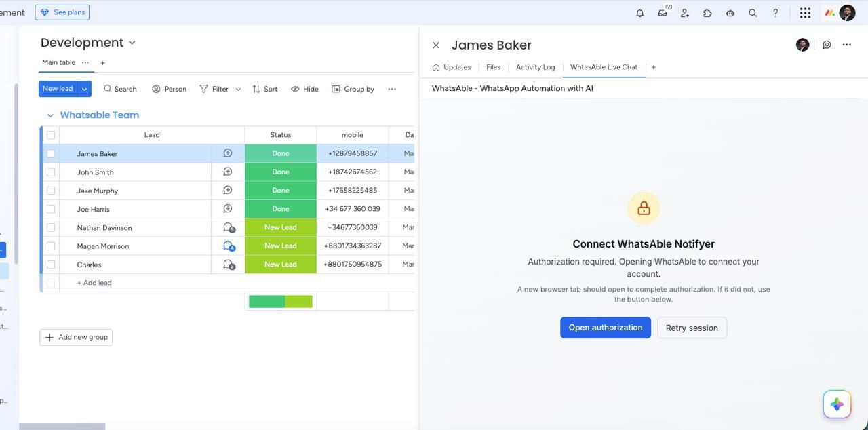This screenshot has height=430, width=868.
Task: Change James Baker's Done status
Action: (281, 153)
